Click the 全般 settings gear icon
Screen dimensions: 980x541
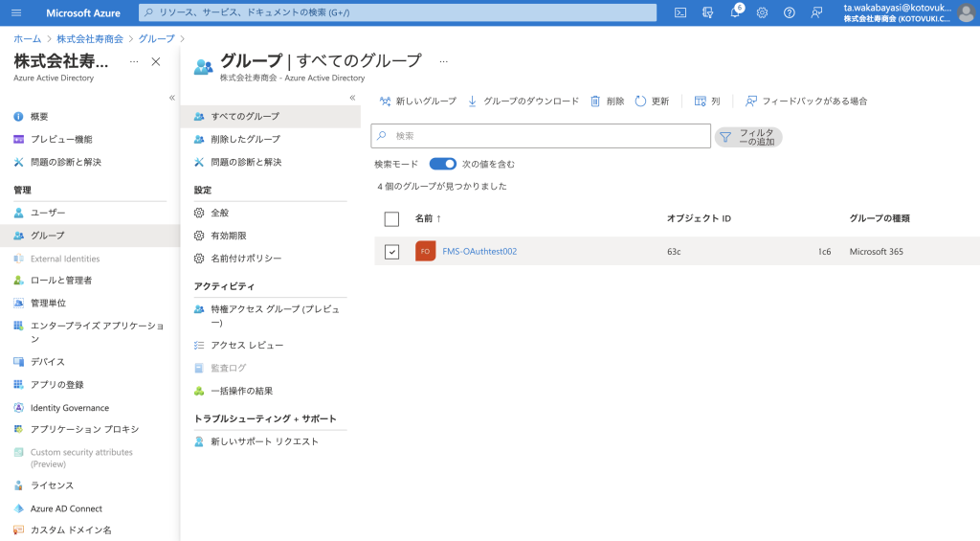pyautogui.click(x=199, y=213)
